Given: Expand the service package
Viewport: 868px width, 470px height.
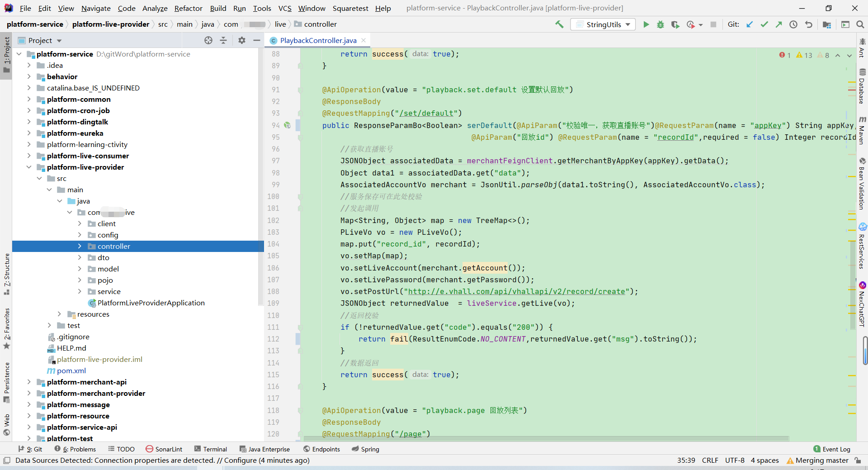Looking at the screenshot, I should pos(80,291).
